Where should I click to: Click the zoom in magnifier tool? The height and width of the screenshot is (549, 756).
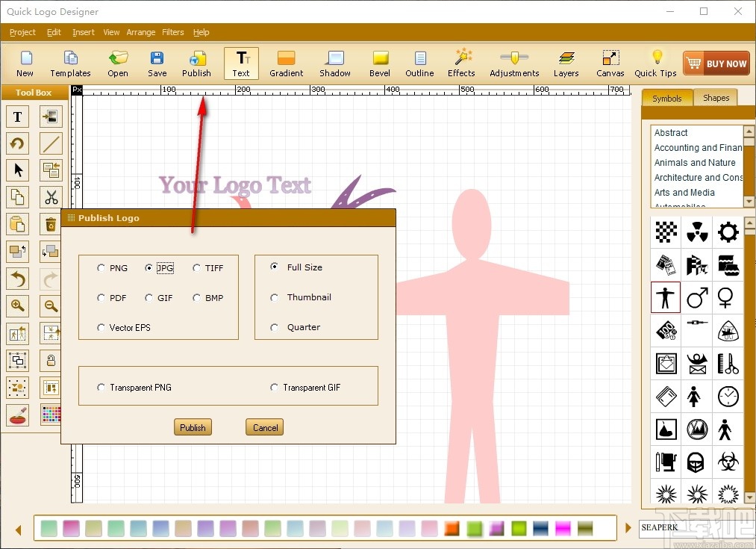pos(17,305)
